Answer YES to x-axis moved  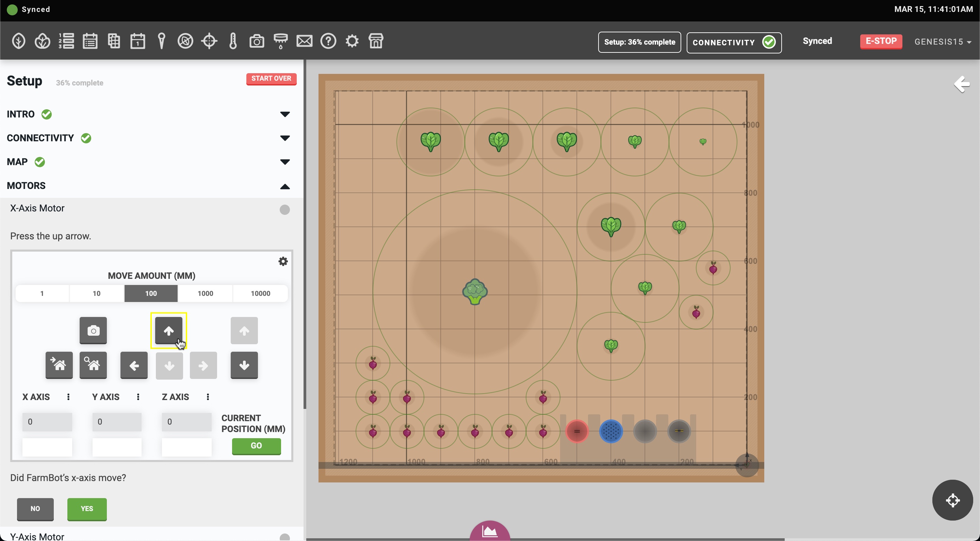pyautogui.click(x=87, y=509)
